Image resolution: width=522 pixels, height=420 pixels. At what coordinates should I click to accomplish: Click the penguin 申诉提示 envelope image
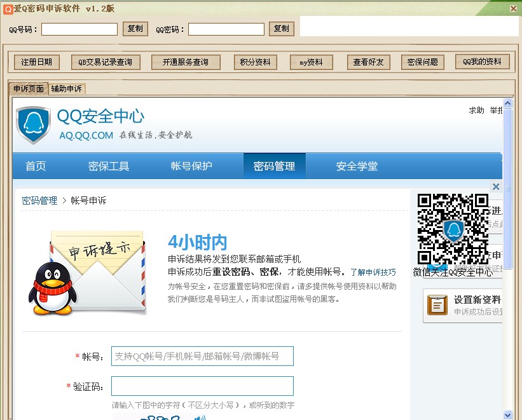[87, 273]
